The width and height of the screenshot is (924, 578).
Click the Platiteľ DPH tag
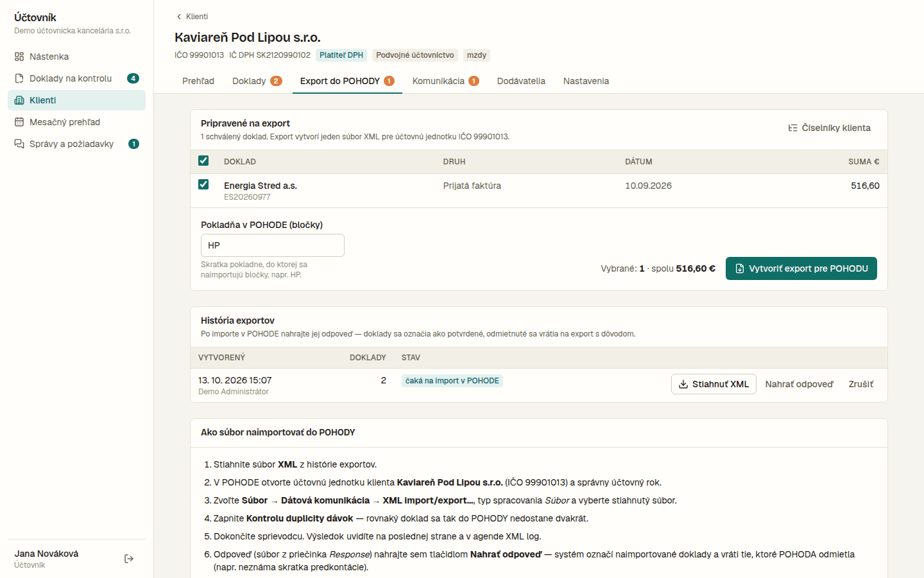(x=341, y=55)
